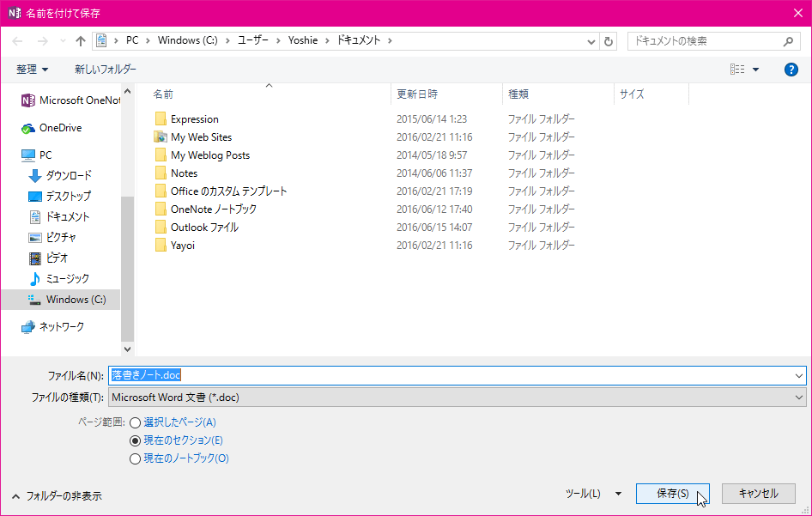Click the Yayoi folder icon
This screenshot has height=516, width=812.
tap(161, 245)
